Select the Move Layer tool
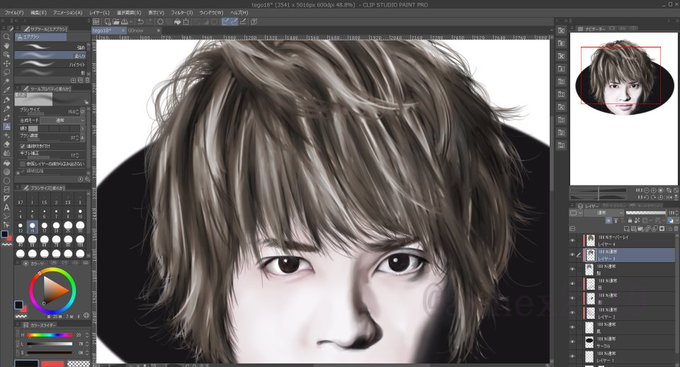Viewport: 680px width, 367px height. pyautogui.click(x=7, y=63)
